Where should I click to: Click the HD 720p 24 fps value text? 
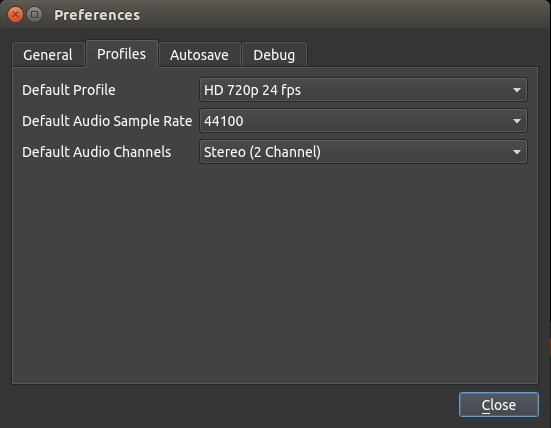point(252,90)
